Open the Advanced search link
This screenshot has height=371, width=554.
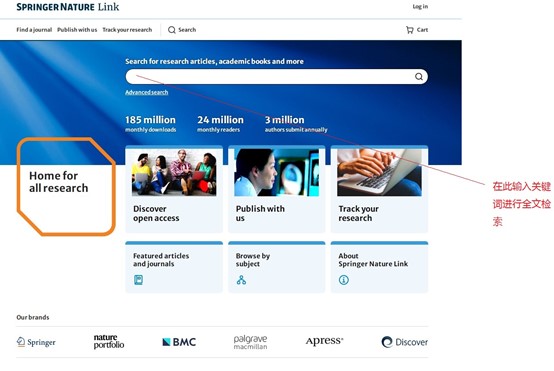coord(147,92)
